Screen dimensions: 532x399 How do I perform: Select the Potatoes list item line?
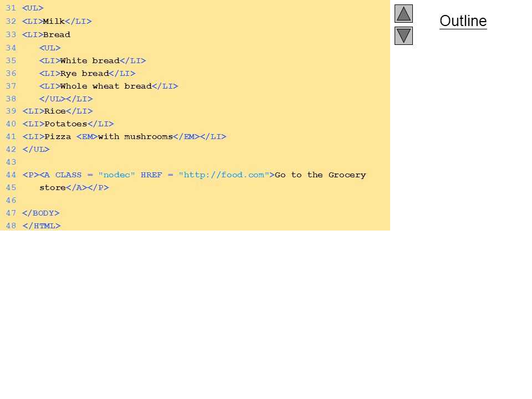(x=68, y=124)
